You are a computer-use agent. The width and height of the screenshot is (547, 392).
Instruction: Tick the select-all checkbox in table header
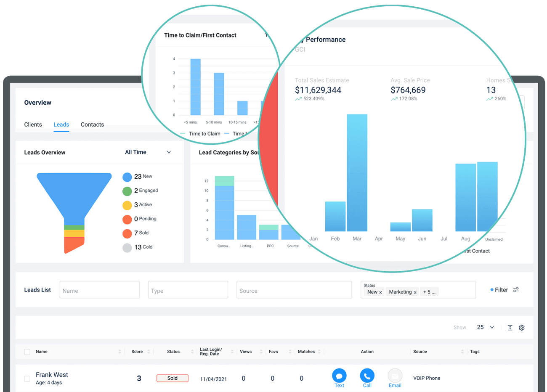click(27, 352)
